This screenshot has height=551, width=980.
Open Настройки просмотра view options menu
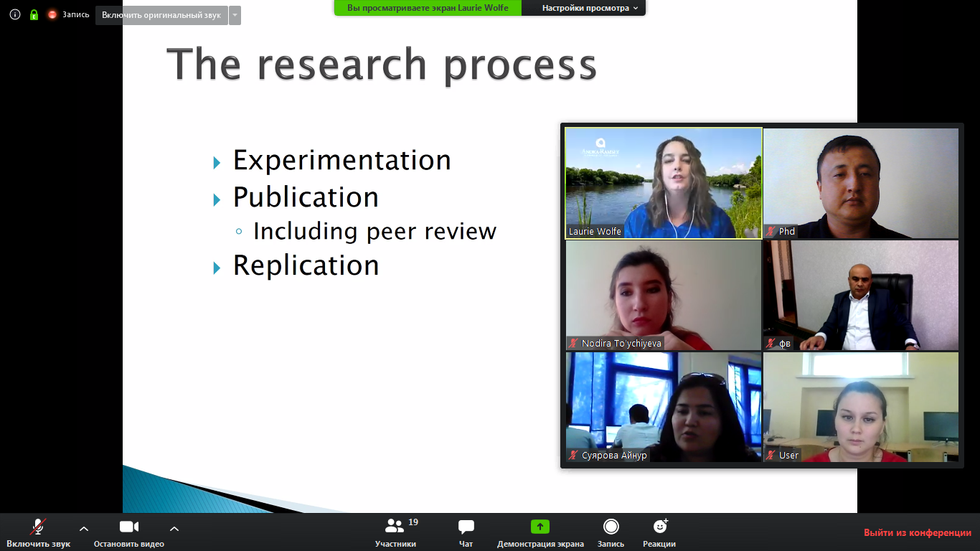pyautogui.click(x=584, y=8)
